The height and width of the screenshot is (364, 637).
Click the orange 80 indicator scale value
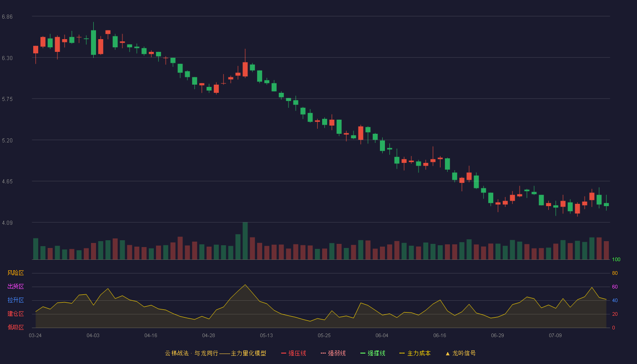point(615,273)
